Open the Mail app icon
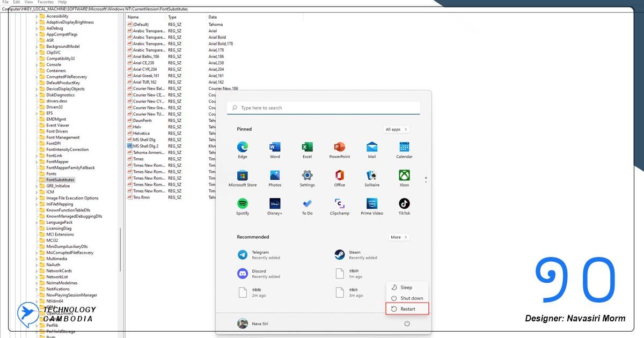 click(372, 147)
